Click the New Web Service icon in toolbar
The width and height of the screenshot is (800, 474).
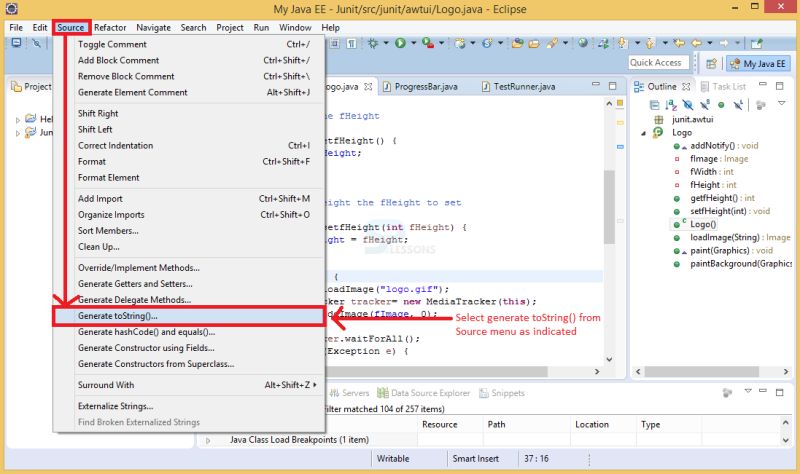pyautogui.click(x=487, y=43)
